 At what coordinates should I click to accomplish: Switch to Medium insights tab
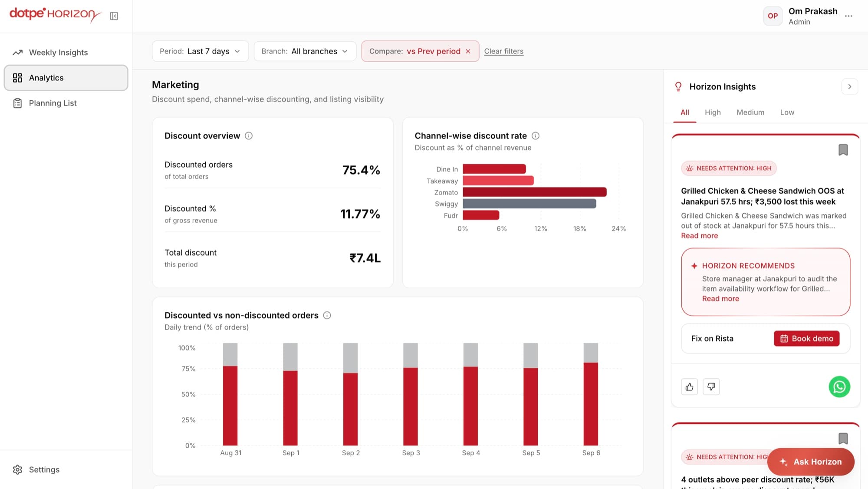tap(750, 112)
